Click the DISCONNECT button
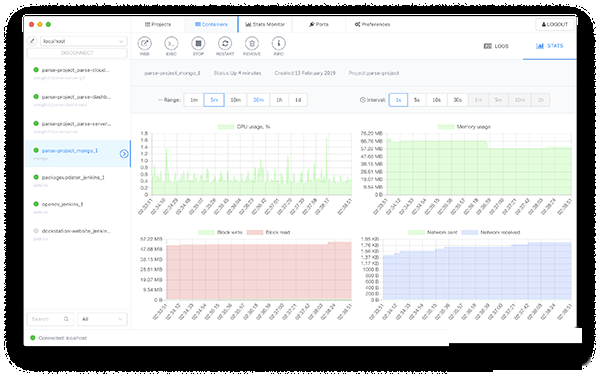Viewport: 600px width, 377px height. click(x=77, y=53)
